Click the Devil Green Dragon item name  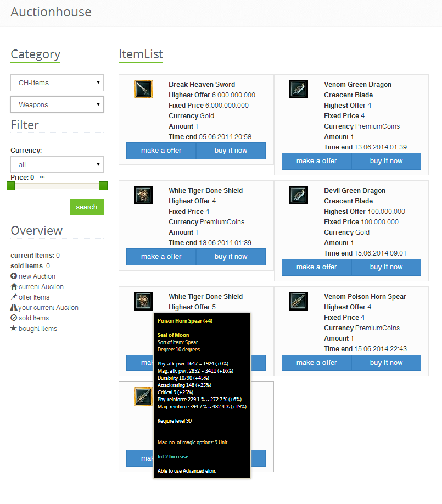355,196
